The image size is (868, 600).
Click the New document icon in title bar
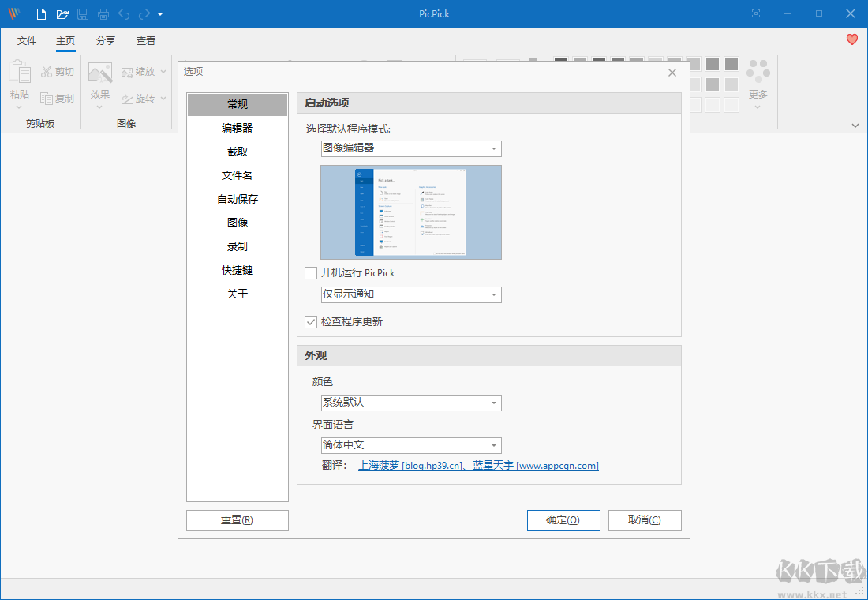[41, 14]
